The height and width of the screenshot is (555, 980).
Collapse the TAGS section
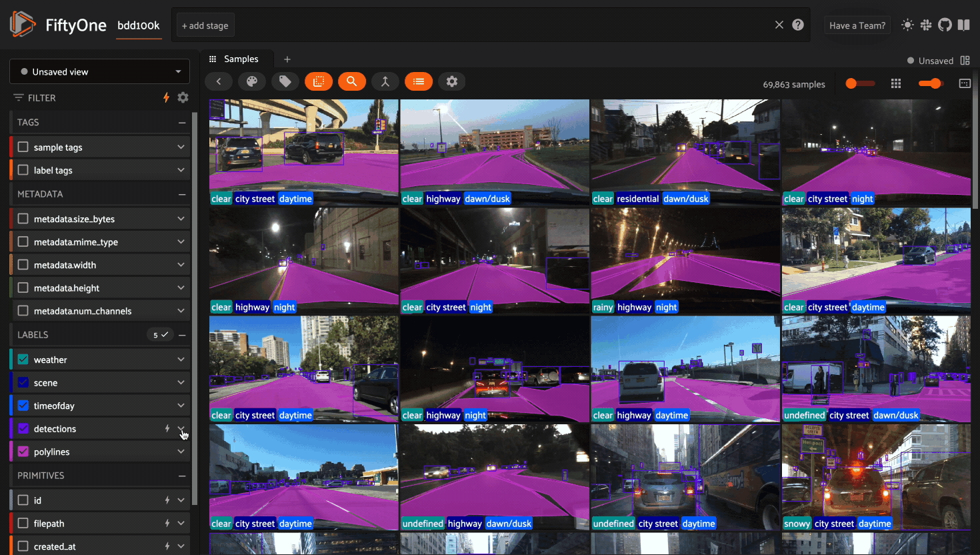181,123
